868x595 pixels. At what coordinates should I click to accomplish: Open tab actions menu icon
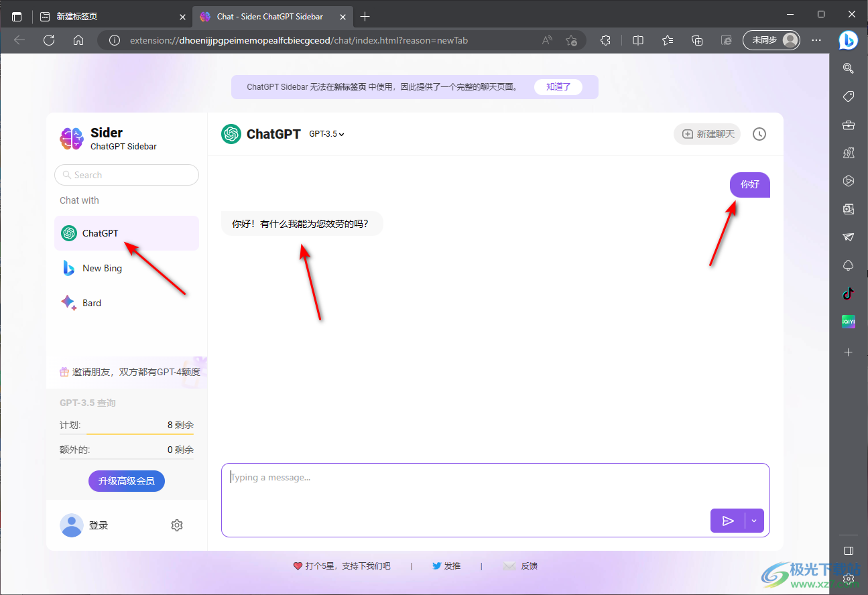[x=17, y=17]
